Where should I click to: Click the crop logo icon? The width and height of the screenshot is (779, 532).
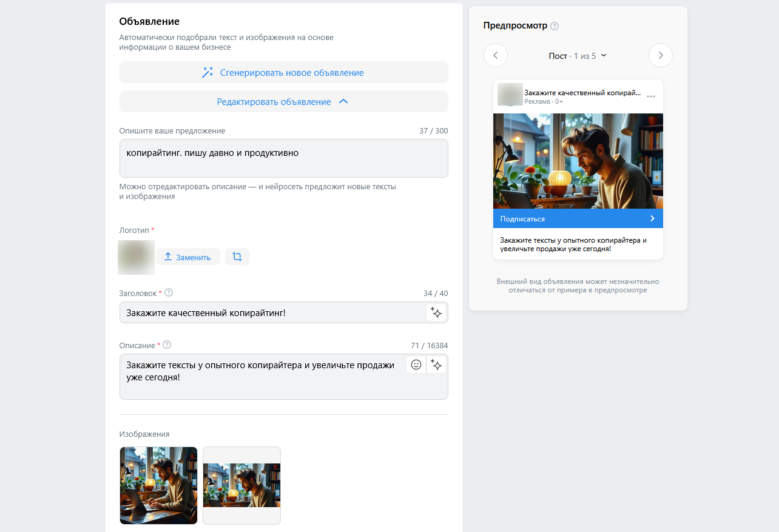(237, 257)
